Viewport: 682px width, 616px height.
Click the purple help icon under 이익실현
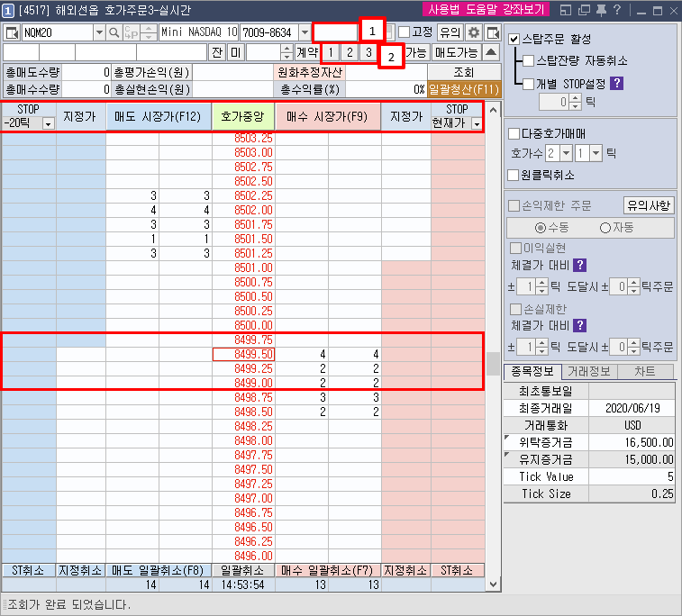click(x=580, y=265)
